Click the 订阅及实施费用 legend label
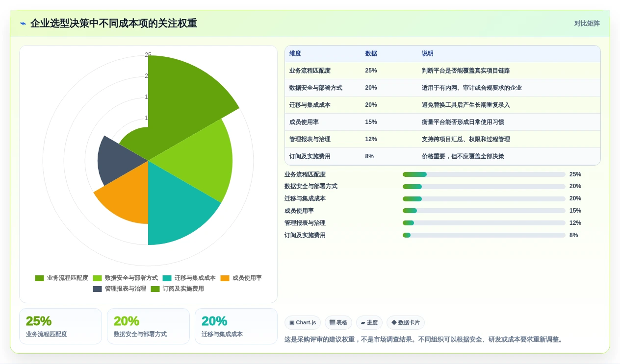This screenshot has width=620, height=364. (183, 289)
